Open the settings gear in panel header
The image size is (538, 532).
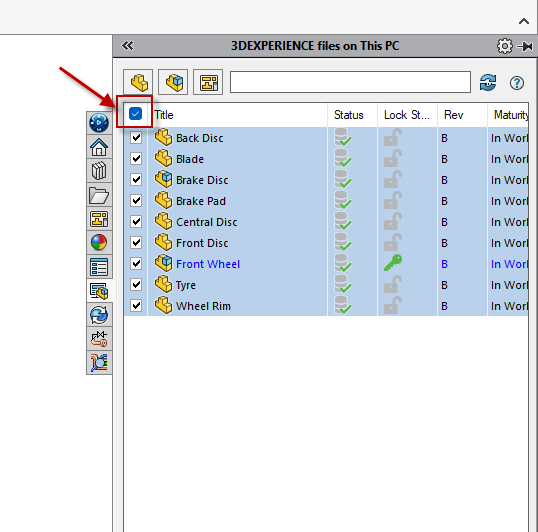[504, 46]
